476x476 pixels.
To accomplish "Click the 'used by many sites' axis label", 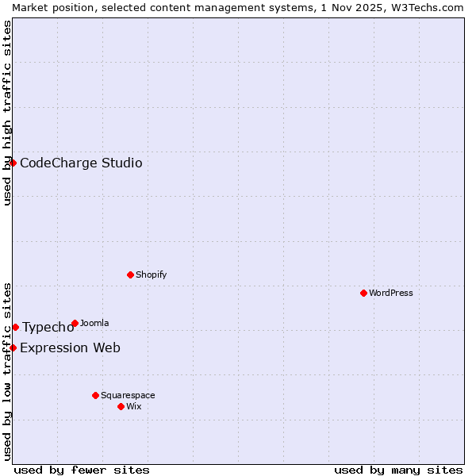I will 398,470.
